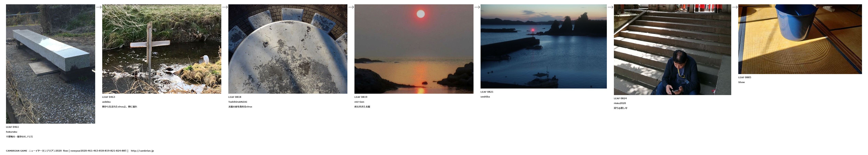The image size is (868, 155).
Task: Click arrow between LEAF 0819 and 0821
Action: (x=477, y=7)
